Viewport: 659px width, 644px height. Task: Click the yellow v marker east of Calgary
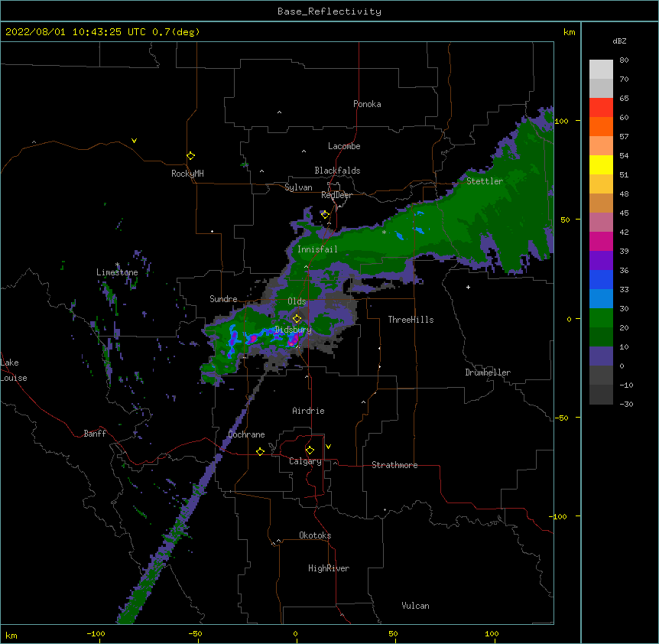coord(328,447)
